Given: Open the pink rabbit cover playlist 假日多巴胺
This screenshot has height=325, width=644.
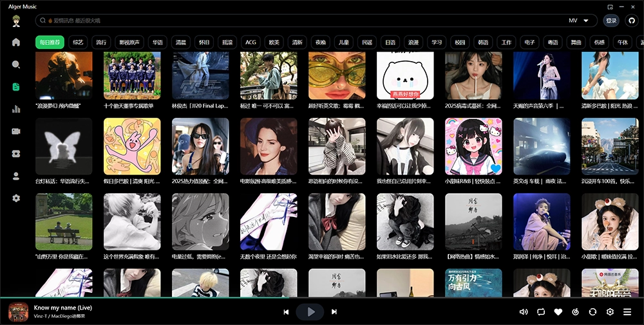Looking at the screenshot, I should (x=132, y=147).
